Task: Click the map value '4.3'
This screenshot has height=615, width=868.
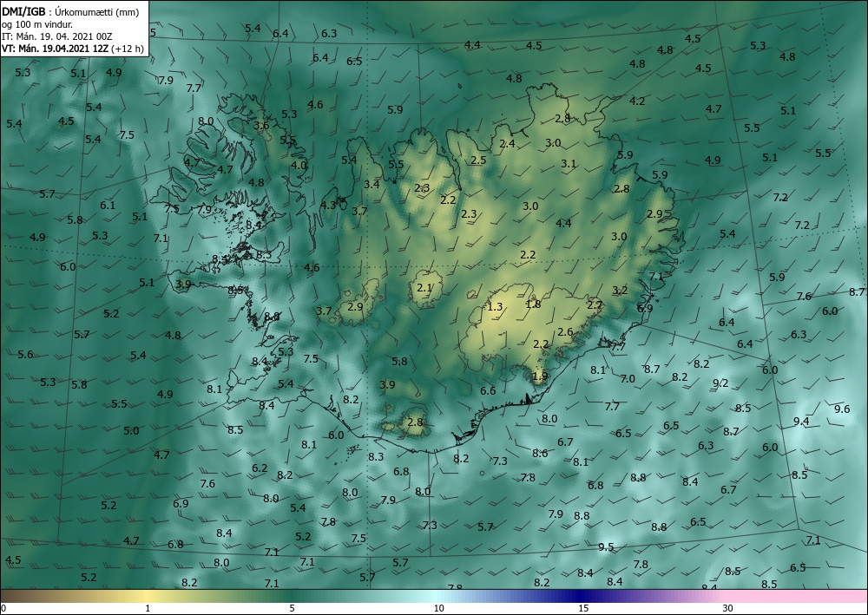Action: click(x=328, y=206)
